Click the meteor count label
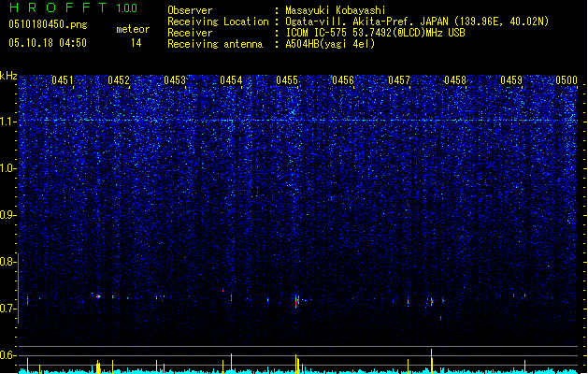588x374 pixels. point(133,29)
